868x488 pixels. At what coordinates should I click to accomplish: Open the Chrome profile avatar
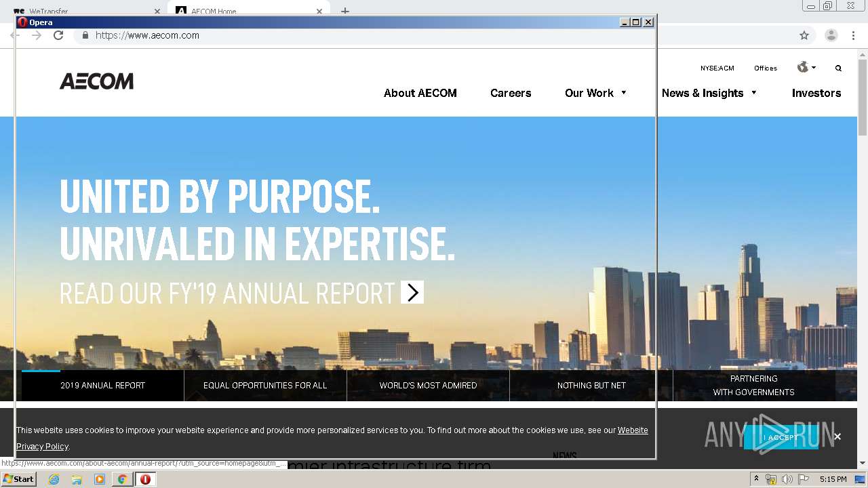click(831, 35)
